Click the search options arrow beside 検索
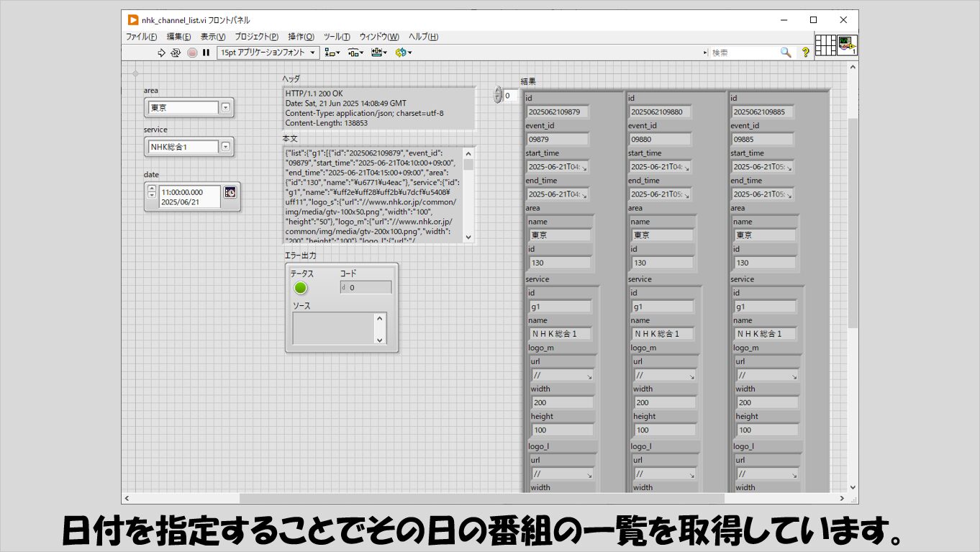 pos(705,53)
